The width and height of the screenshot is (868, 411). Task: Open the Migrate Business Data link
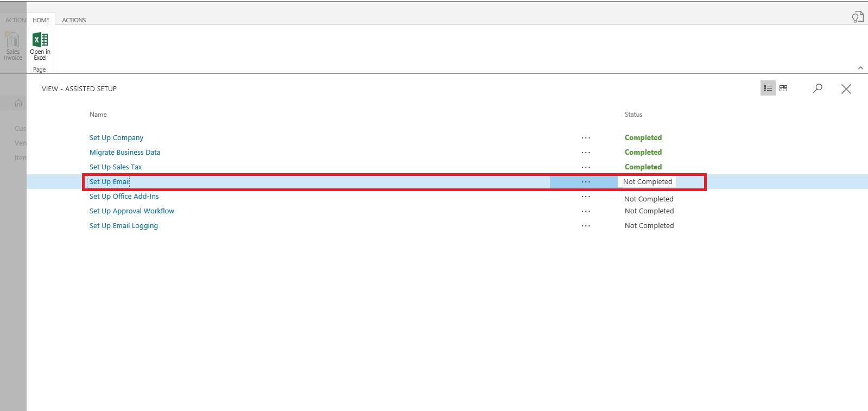coord(125,153)
